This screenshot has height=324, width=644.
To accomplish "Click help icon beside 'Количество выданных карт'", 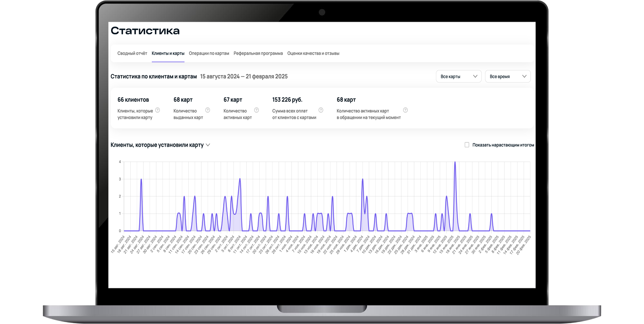I will tap(208, 110).
